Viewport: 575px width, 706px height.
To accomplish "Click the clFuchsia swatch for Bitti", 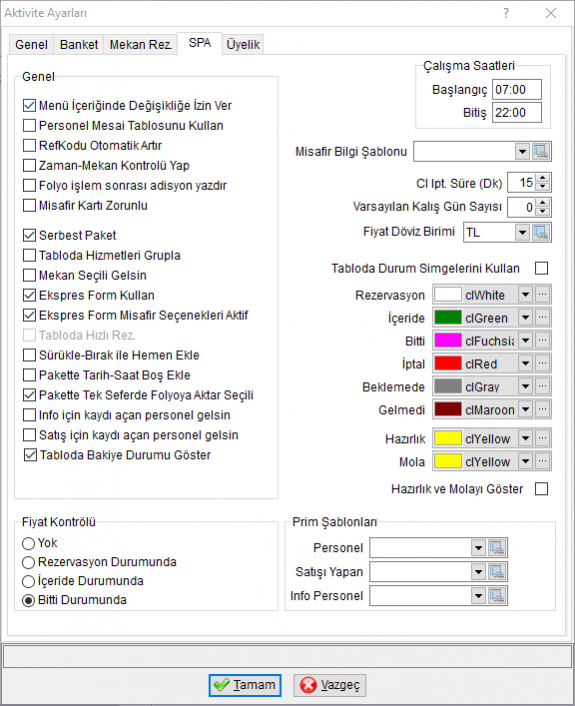I will point(448,341).
